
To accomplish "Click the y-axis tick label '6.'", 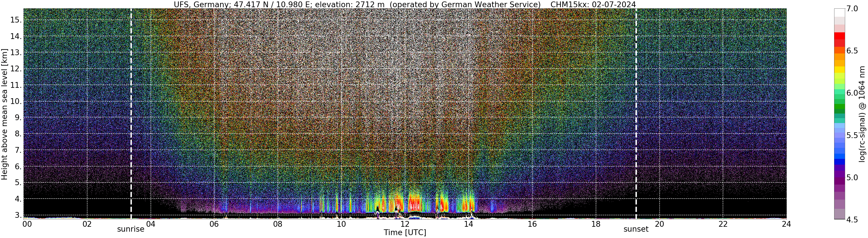I will [x=18, y=166].
